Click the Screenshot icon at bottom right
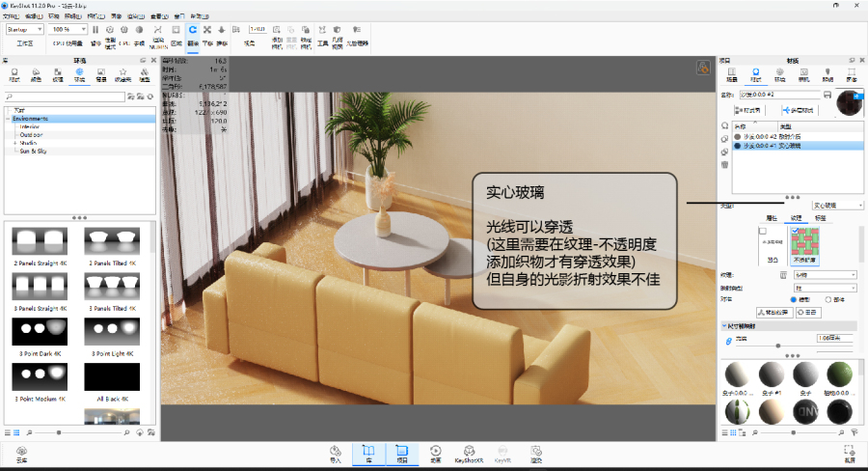Viewport: 868px width, 471px height. click(x=849, y=453)
